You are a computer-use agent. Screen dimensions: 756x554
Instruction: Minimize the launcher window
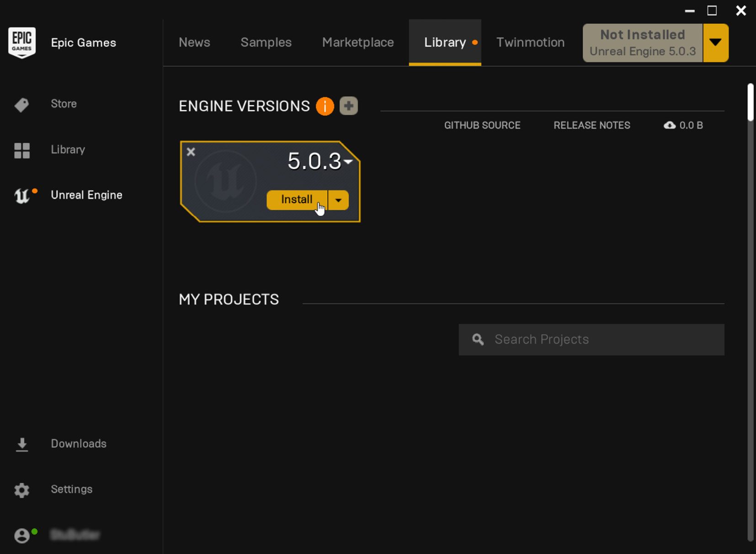coord(690,11)
